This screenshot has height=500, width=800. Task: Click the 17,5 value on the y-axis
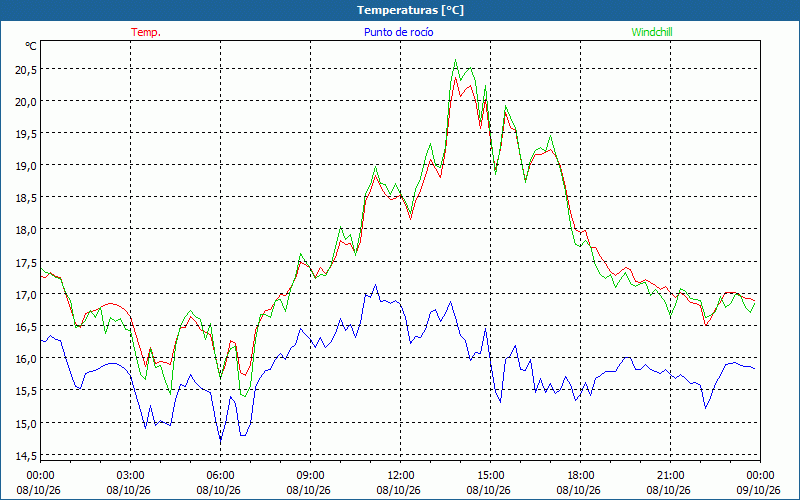click(x=26, y=263)
